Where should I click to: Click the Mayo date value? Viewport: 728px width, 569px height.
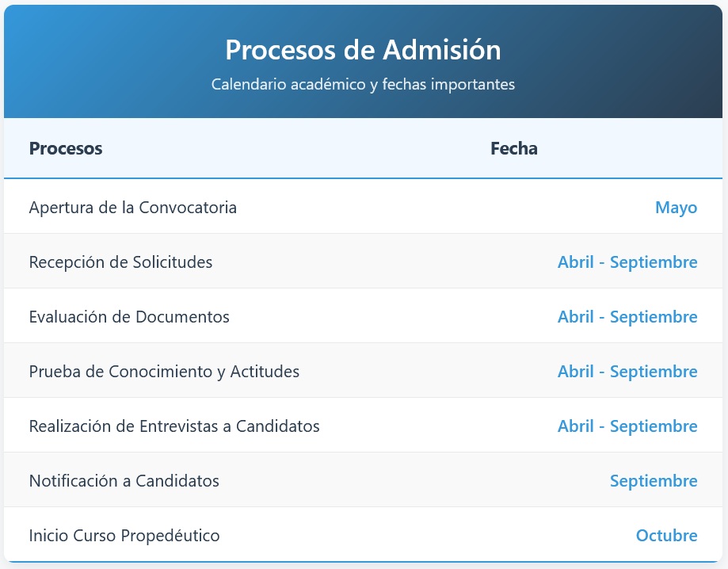(x=676, y=208)
